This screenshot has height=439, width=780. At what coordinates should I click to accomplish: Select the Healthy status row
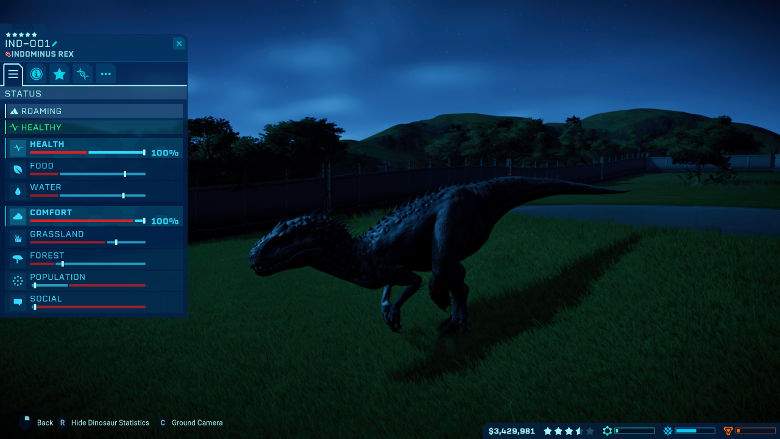tap(95, 127)
